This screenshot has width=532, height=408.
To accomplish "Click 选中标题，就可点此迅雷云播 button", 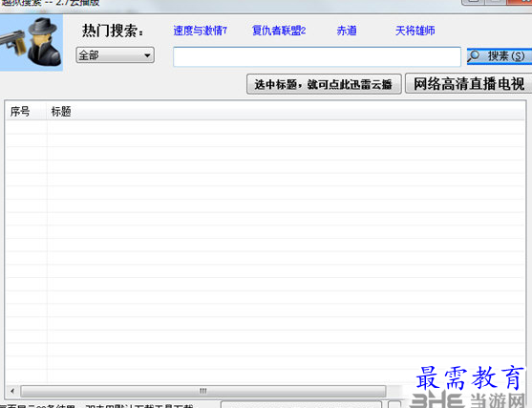I will pyautogui.click(x=324, y=84).
